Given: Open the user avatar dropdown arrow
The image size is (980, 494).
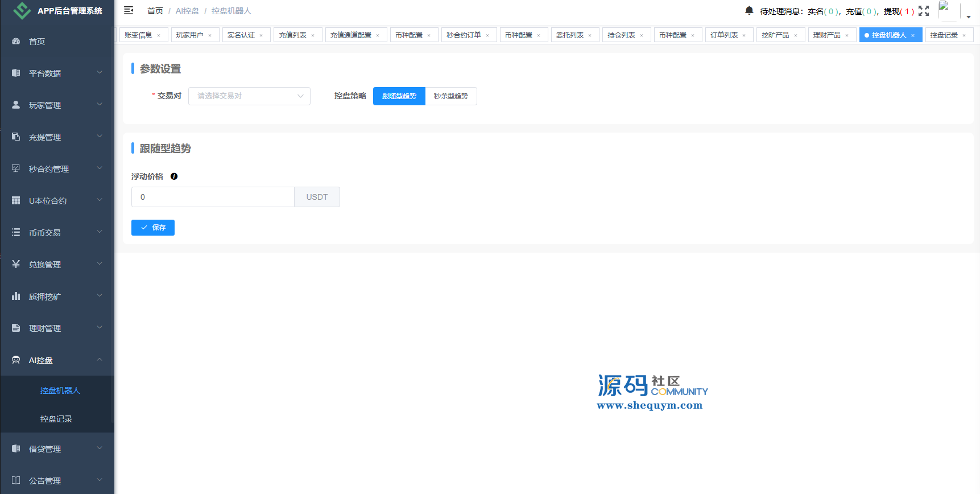Looking at the screenshot, I should point(969,17).
